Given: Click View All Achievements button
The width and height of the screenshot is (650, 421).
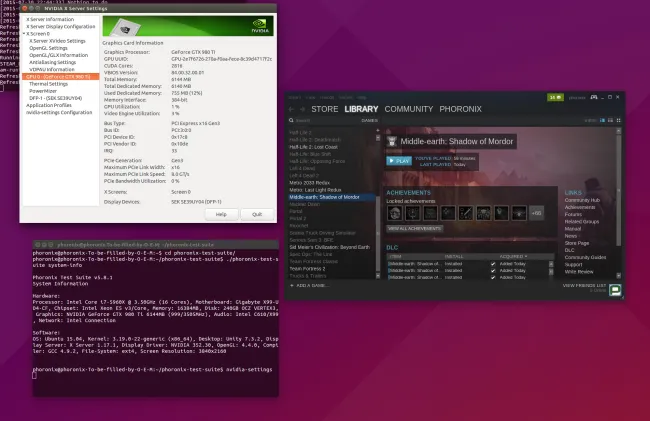Looking at the screenshot, I should coord(415,228).
